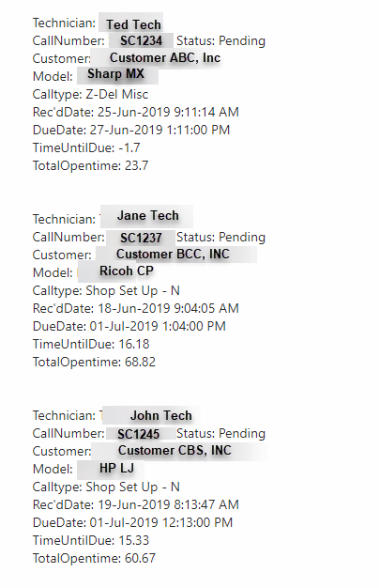Select call number SC1237
380x588 pixels.
click(141, 238)
